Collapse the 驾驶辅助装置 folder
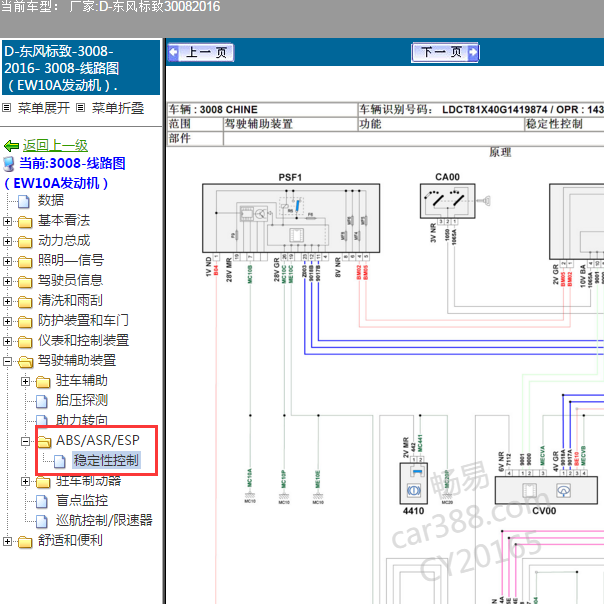The height and width of the screenshot is (604, 604). point(7,361)
